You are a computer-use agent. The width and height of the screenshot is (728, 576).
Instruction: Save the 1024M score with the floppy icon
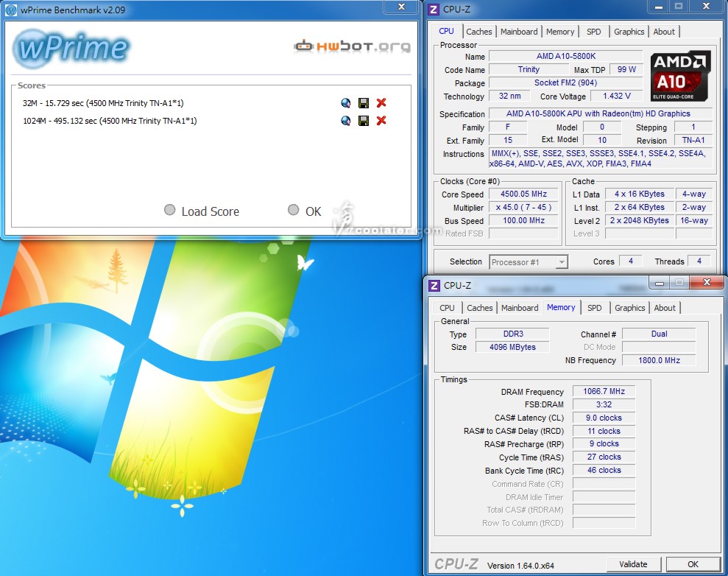pyautogui.click(x=364, y=121)
